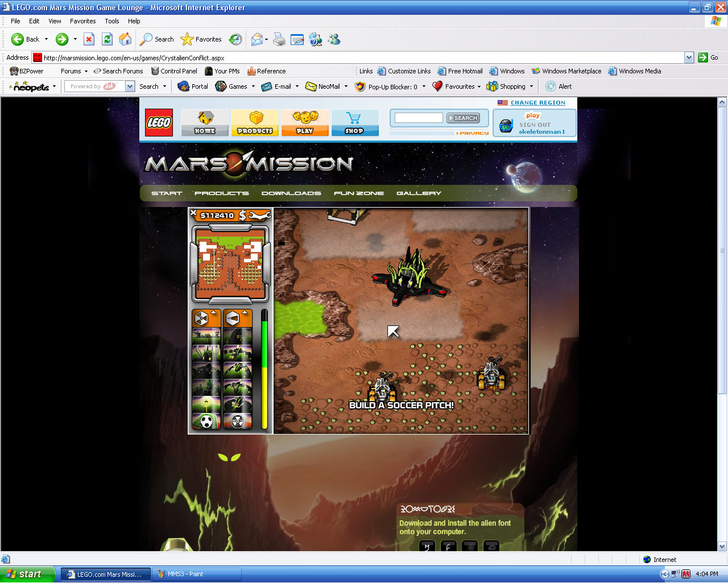Click the wrench repair icon

click(259, 215)
